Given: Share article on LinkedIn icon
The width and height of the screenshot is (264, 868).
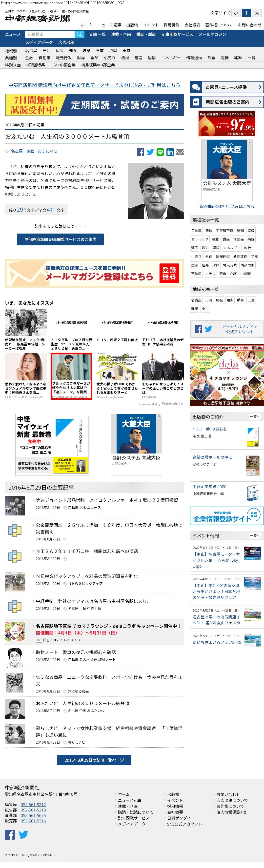Looking at the screenshot, I should [170, 152].
